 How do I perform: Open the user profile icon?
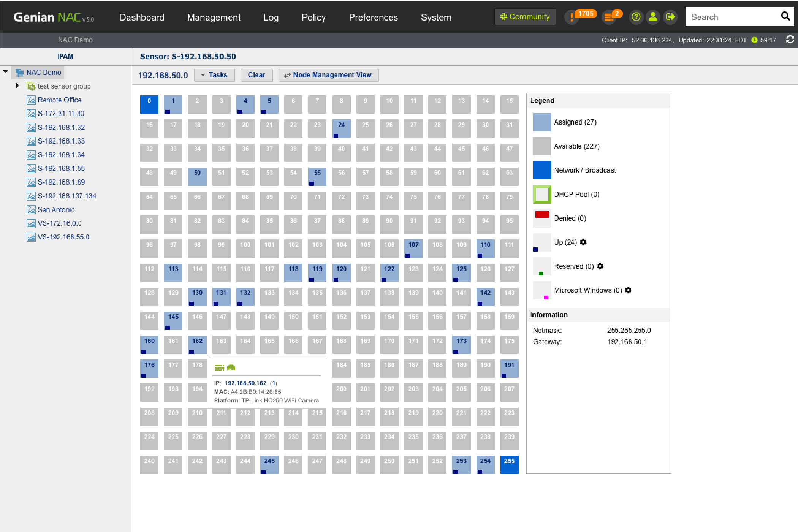[653, 17]
